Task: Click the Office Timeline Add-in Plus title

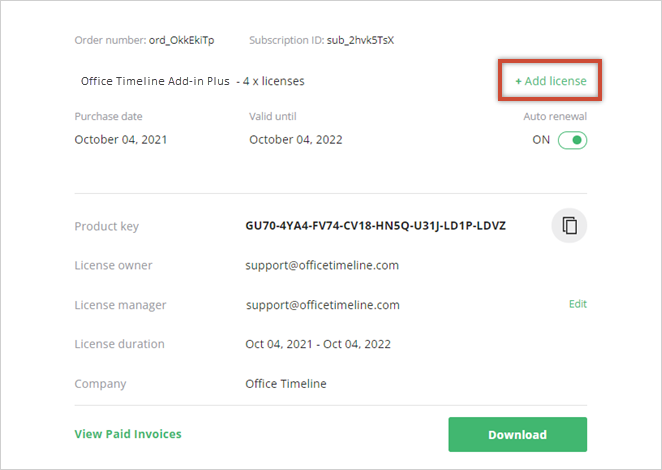Action: [x=155, y=81]
